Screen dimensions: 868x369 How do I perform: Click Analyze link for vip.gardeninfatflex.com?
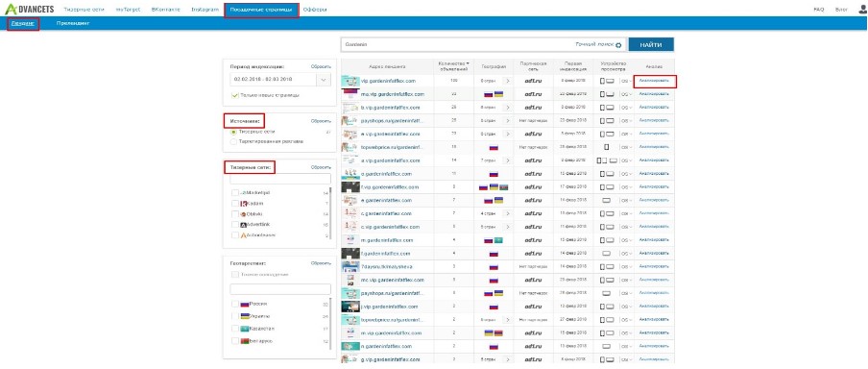pyautogui.click(x=654, y=81)
